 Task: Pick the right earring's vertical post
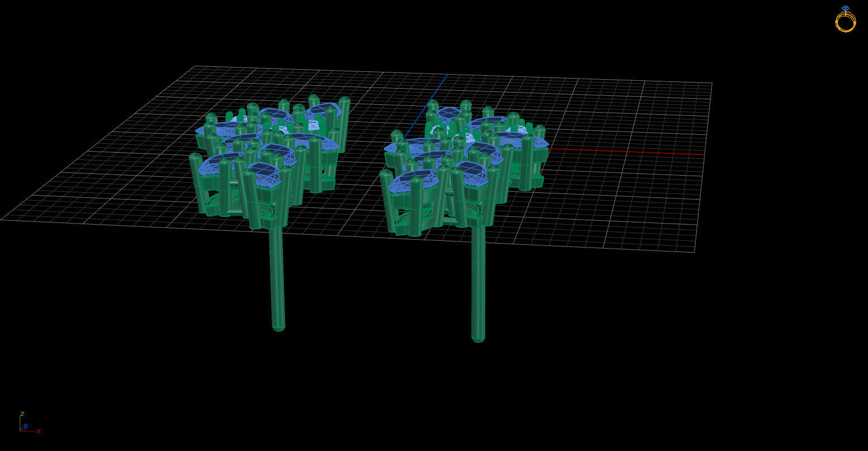click(478, 283)
